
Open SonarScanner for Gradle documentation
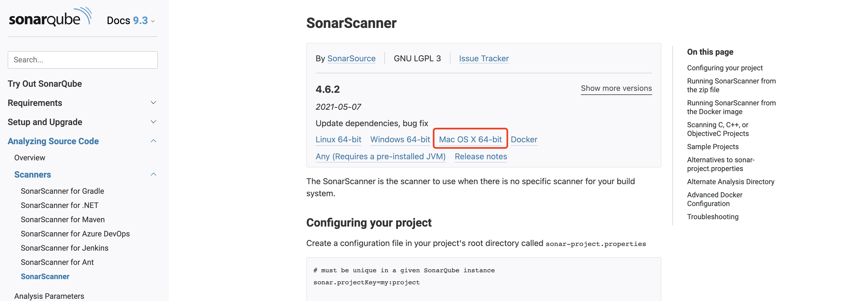click(62, 191)
